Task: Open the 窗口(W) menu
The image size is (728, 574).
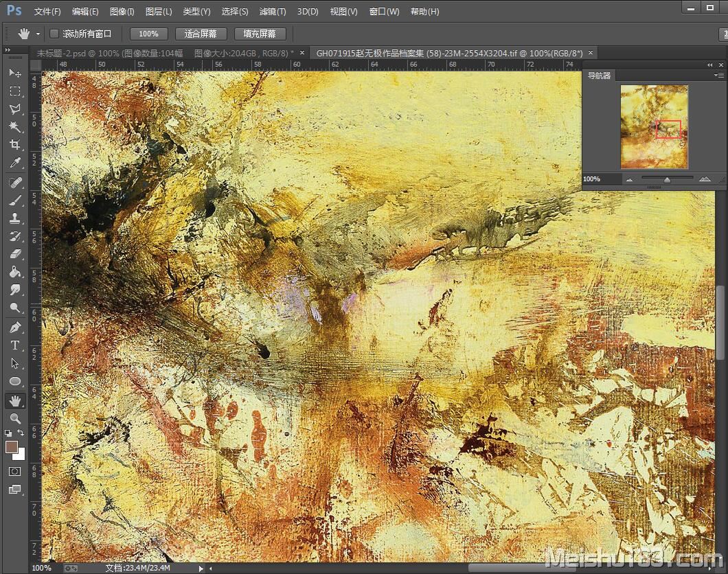Action: [384, 12]
